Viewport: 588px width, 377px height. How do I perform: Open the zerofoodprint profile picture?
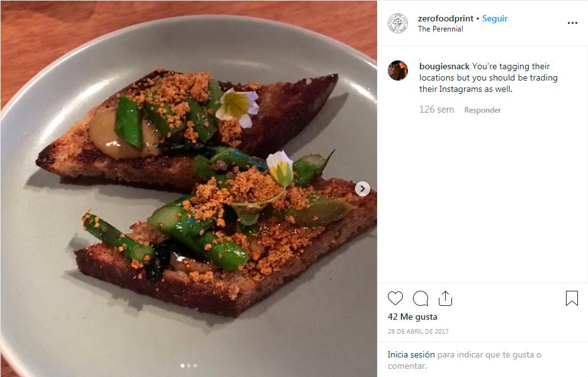coord(398,23)
